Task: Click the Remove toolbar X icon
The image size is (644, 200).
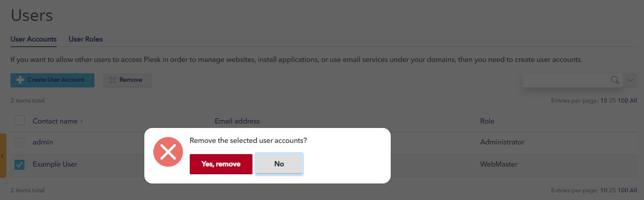Action: click(x=113, y=80)
